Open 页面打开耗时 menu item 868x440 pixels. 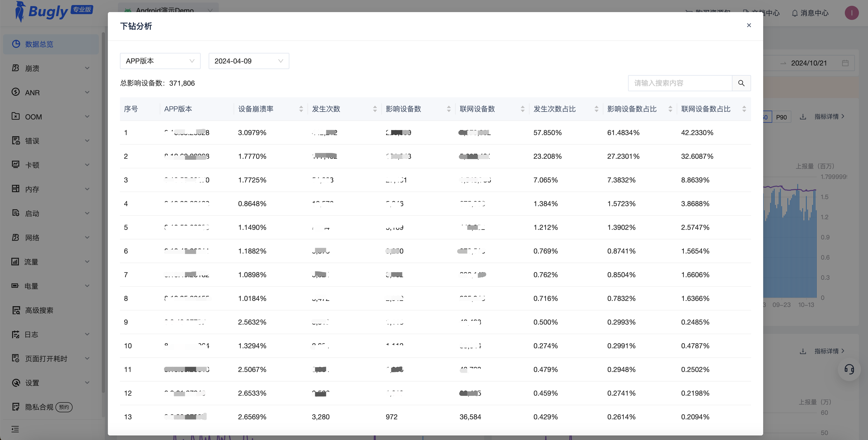point(51,358)
